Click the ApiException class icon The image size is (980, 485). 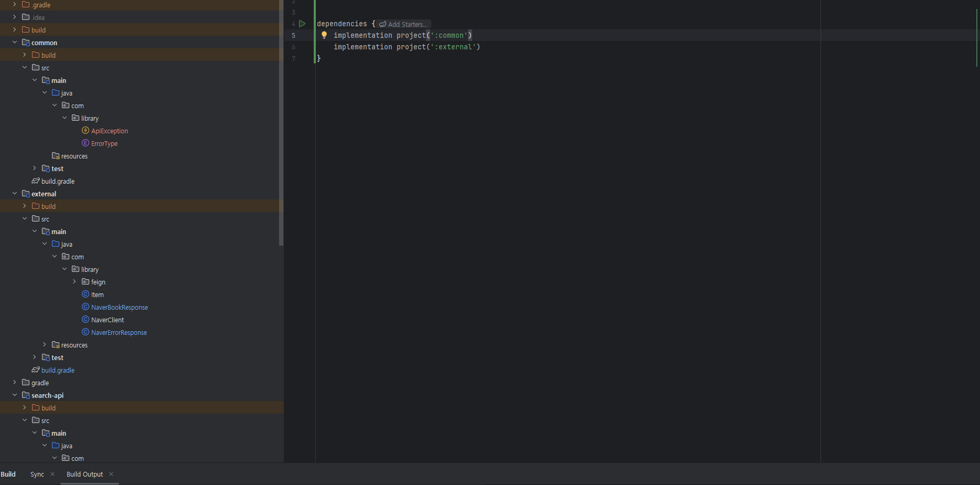pyautogui.click(x=86, y=130)
